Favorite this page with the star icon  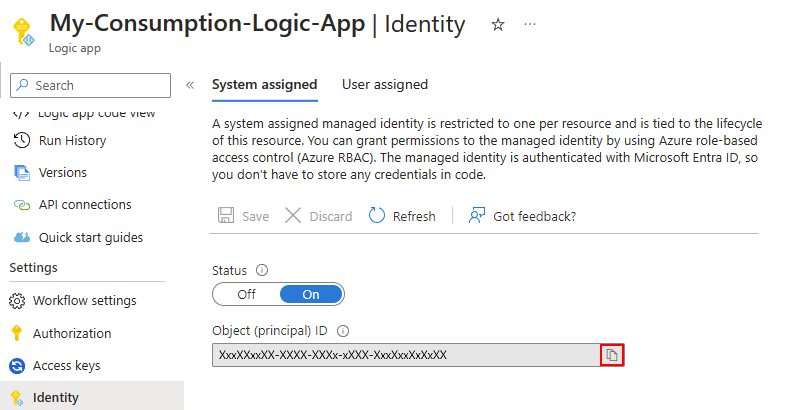click(x=498, y=24)
